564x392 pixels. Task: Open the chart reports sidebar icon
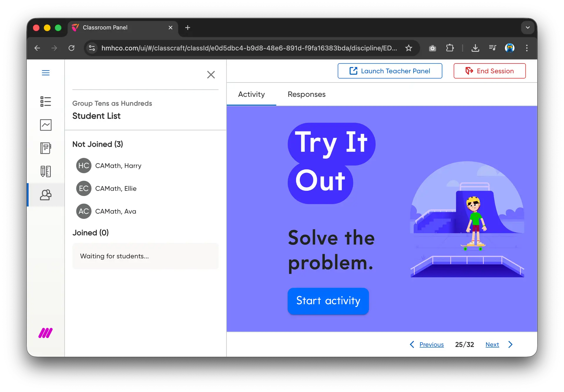coord(46,125)
